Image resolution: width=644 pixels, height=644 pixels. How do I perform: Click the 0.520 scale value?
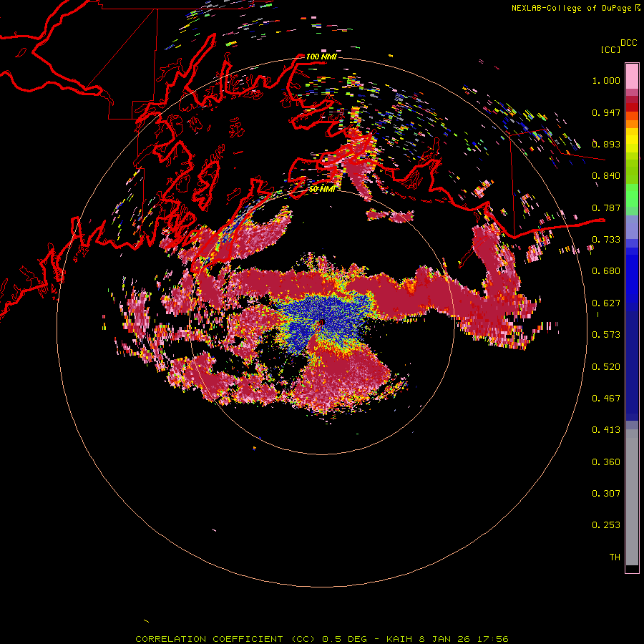pos(606,367)
